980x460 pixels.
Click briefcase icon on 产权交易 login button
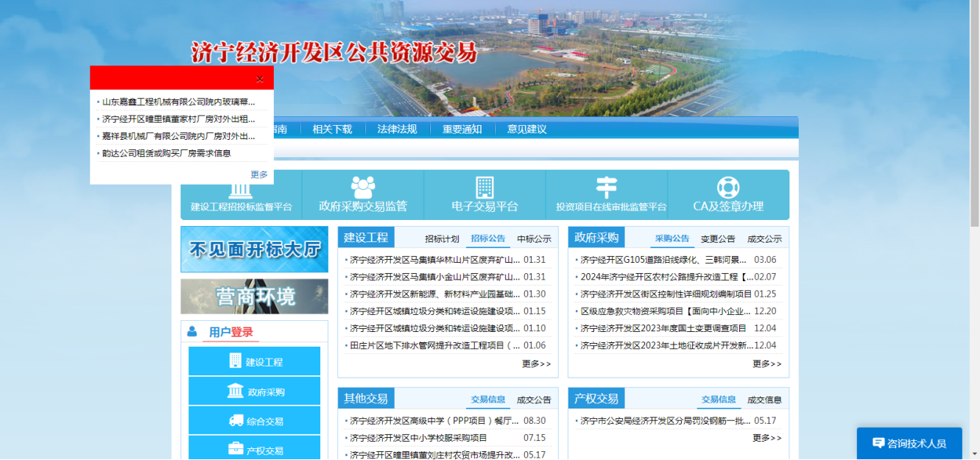[236, 448]
